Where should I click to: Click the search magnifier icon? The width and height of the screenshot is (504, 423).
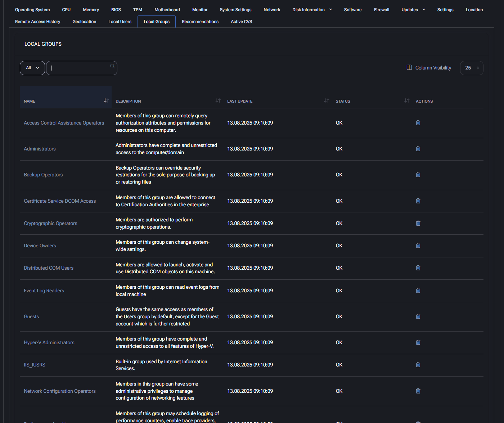112,66
